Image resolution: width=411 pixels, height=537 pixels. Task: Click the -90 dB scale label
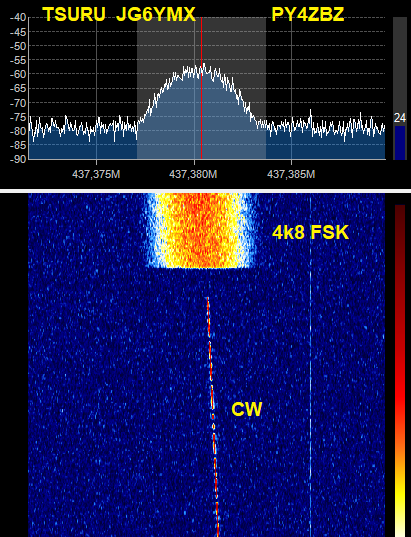point(18,159)
